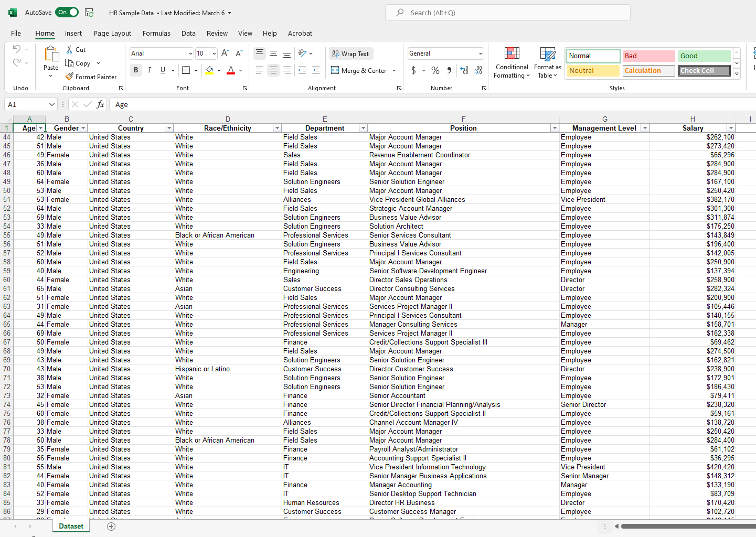Apply the Check Cell style
756x537 pixels.
[705, 70]
